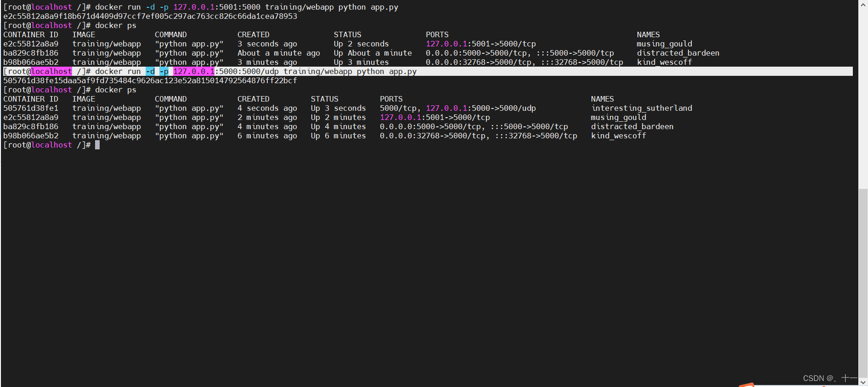
Task: Click the hash line starting with e2c55812a8a9f18b
Action: pos(150,16)
